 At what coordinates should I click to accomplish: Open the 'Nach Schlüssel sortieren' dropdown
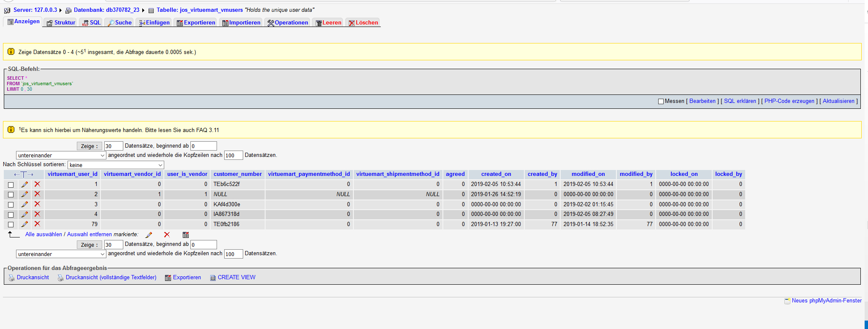[x=116, y=165]
